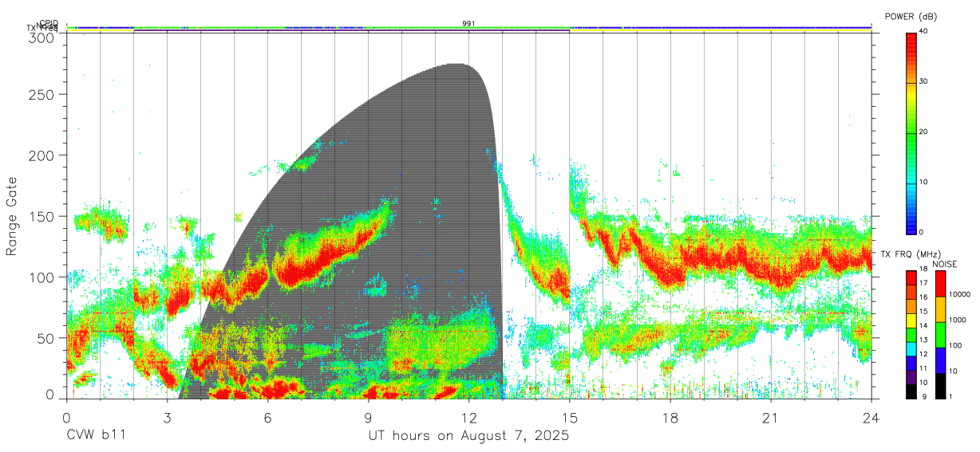
Task: Click the "300" Range Gate tick label
Action: click(x=42, y=37)
